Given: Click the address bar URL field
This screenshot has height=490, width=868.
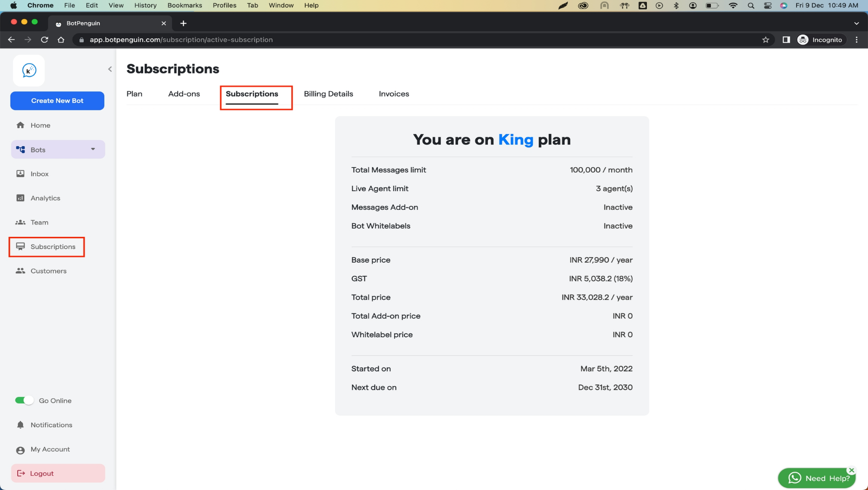Looking at the screenshot, I should 418,40.
